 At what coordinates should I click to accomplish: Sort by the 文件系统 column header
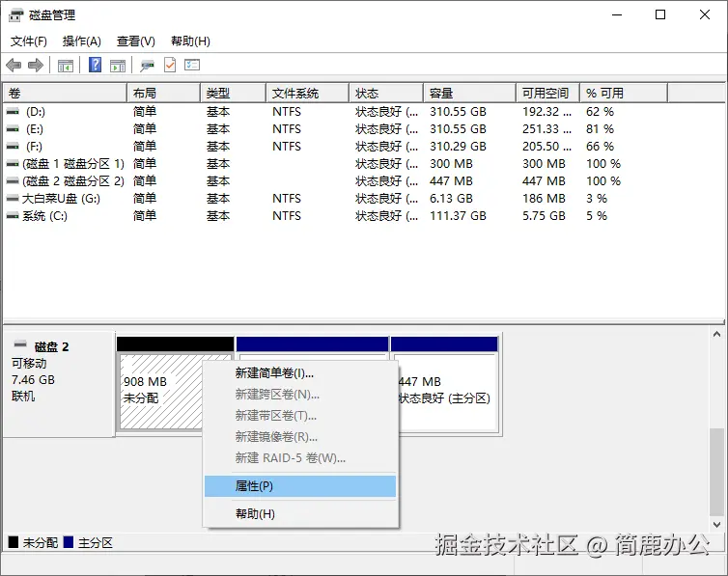pyautogui.click(x=307, y=94)
